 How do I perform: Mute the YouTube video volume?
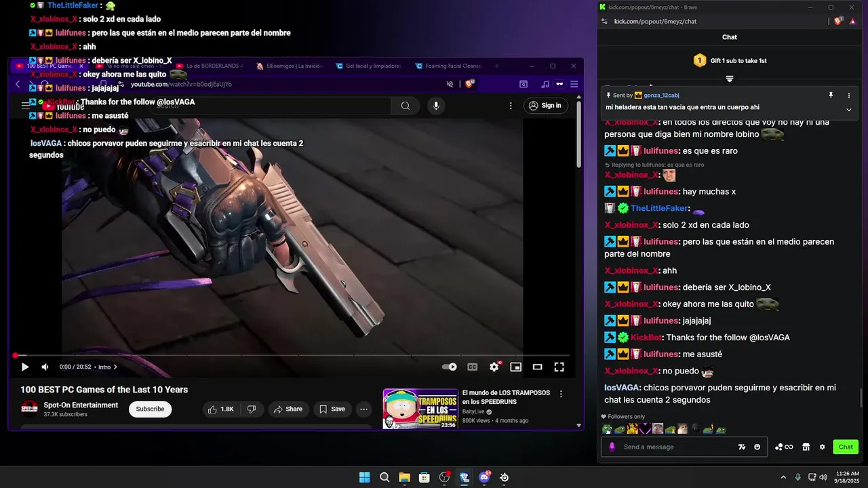45,367
